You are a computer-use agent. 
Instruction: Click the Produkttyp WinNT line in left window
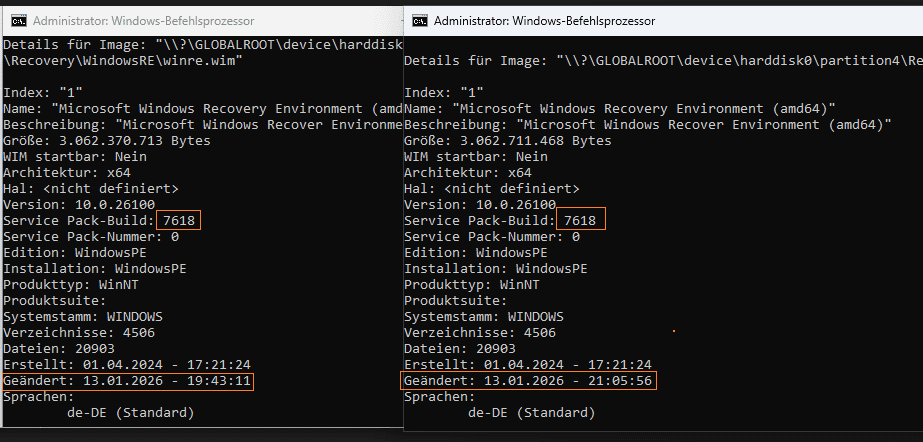74,284
